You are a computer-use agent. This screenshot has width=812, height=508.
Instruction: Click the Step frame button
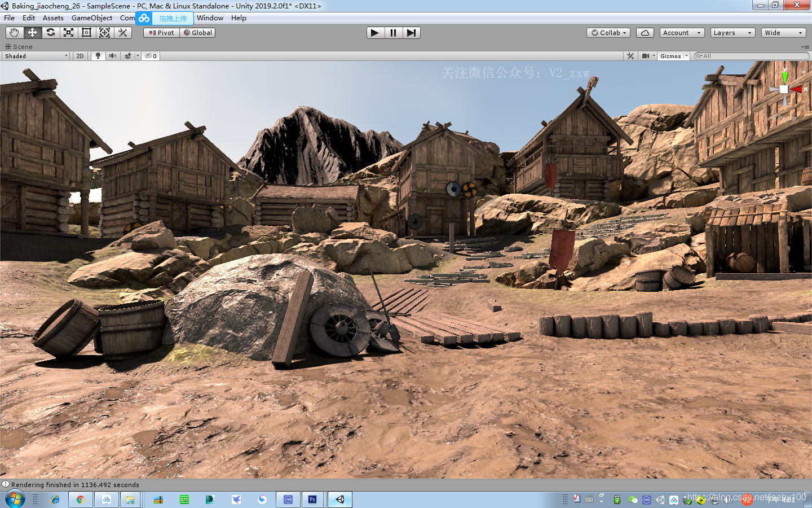[x=411, y=33]
